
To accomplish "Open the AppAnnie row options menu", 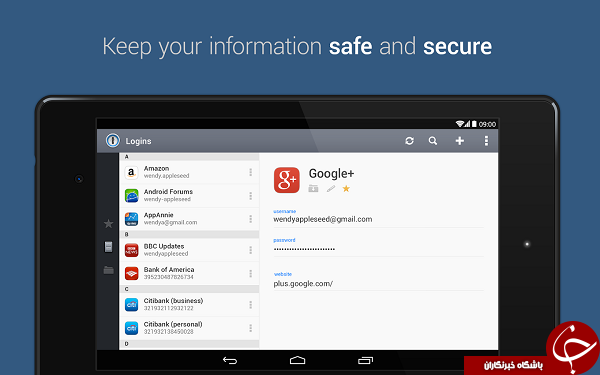I will tap(251, 219).
